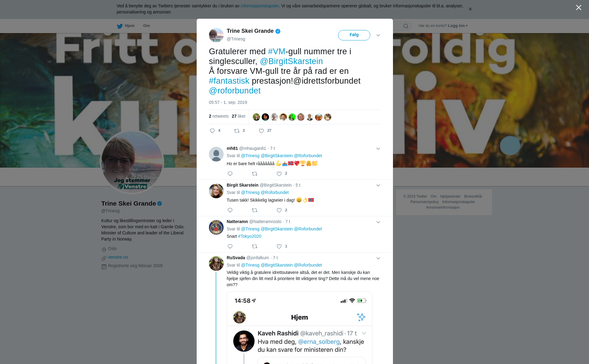Image resolution: width=589 pixels, height=364 pixels.
Task: Like mh81's reply tweet
Action: tap(279, 174)
